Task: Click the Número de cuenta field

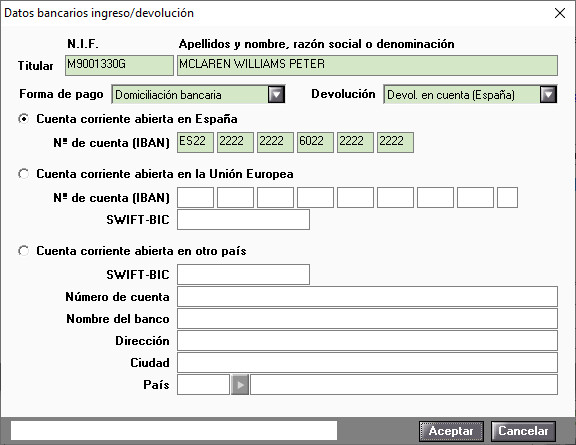Action: (x=367, y=297)
